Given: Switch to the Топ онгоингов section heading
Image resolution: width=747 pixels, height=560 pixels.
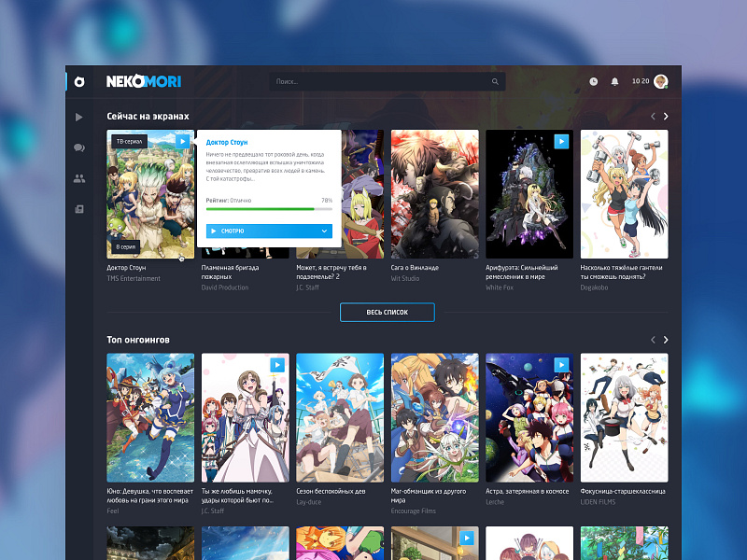Looking at the screenshot, I should point(137,339).
